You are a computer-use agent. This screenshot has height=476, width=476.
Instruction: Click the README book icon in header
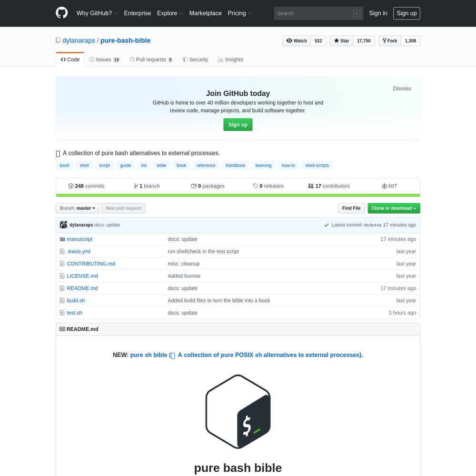(62, 329)
